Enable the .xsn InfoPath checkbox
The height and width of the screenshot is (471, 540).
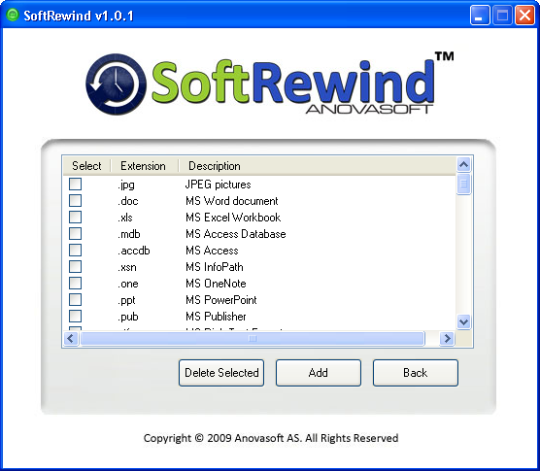(75, 267)
